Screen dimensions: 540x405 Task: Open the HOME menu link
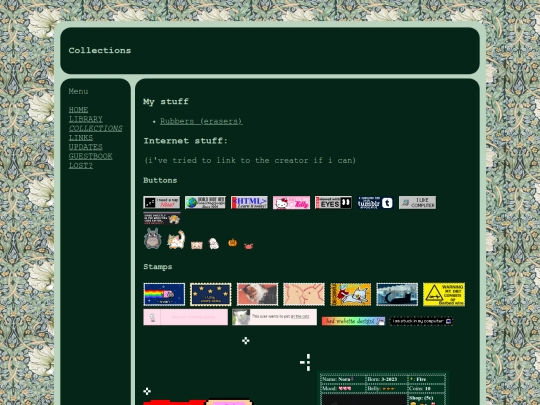coord(78,110)
